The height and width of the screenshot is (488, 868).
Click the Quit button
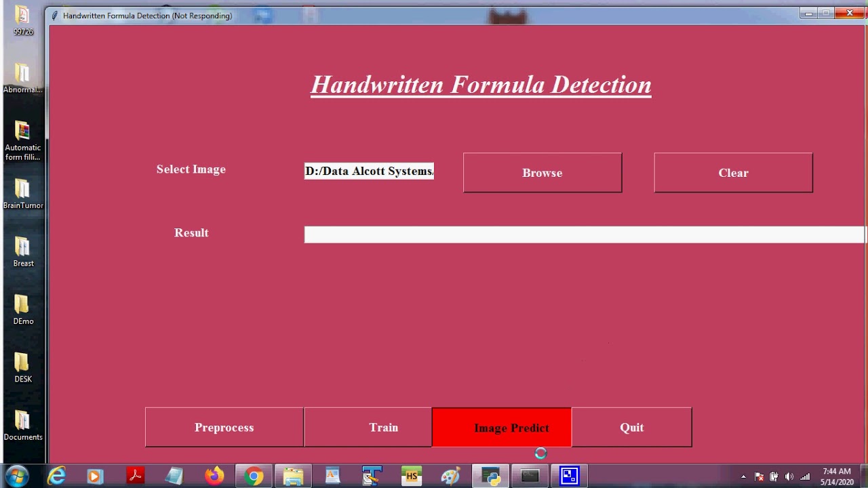click(632, 428)
